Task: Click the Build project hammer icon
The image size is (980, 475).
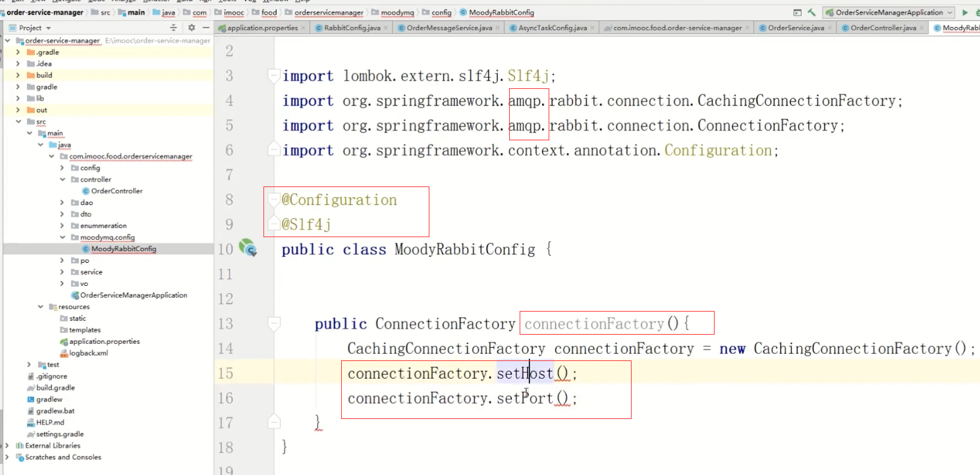Action: pyautogui.click(x=811, y=13)
